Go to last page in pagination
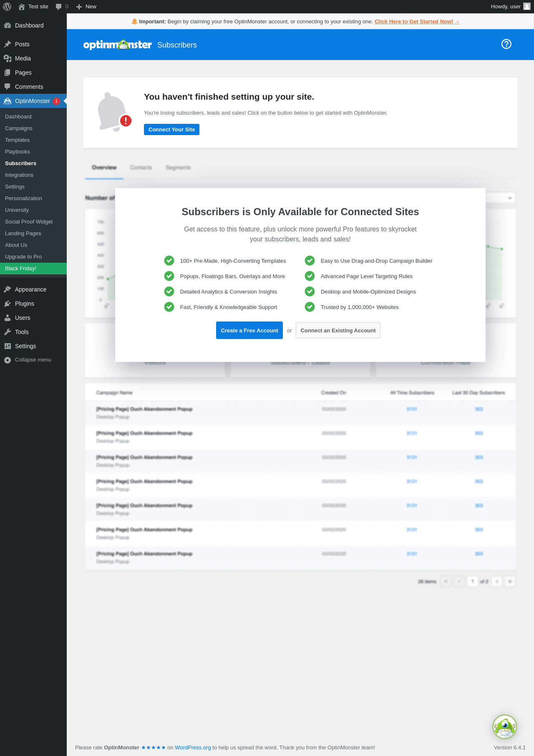This screenshot has width=534, height=756. click(510, 581)
